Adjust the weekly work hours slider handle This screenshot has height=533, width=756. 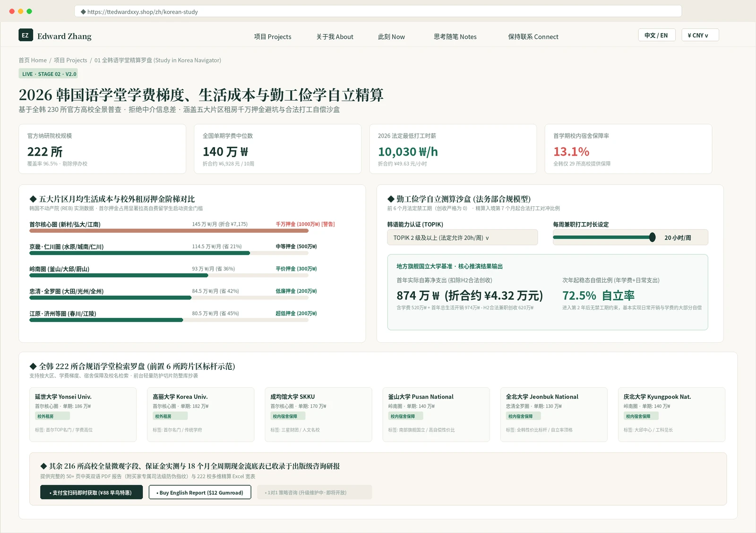tap(652, 237)
